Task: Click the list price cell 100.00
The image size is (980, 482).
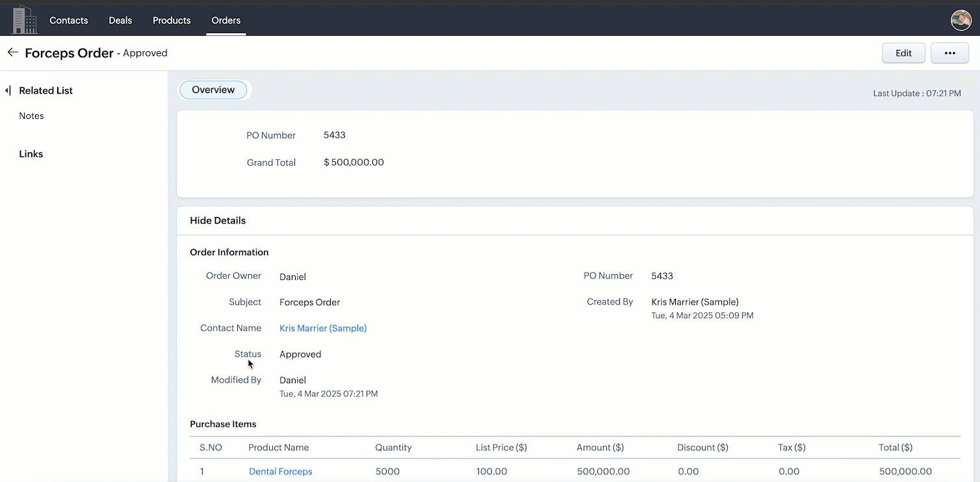Action: 491,472
